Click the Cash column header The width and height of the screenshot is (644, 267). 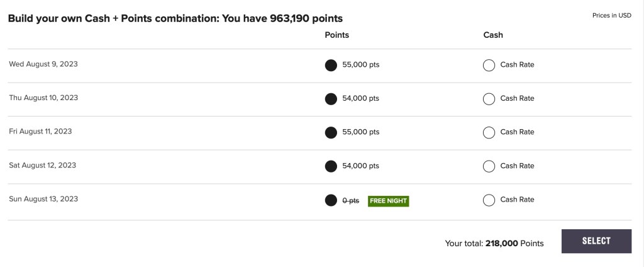[493, 35]
